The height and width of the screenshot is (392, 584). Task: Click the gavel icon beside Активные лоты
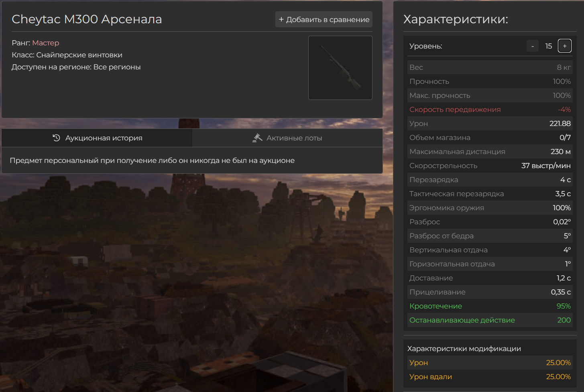(257, 138)
